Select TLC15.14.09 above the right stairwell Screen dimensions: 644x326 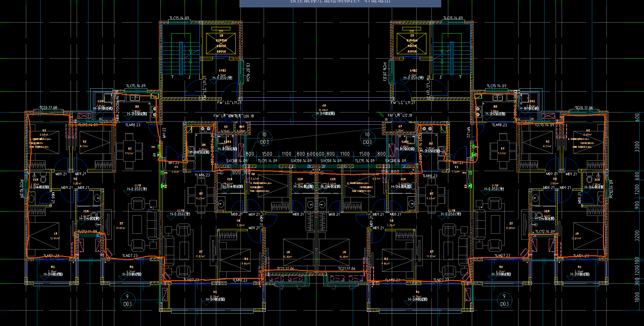(453, 18)
